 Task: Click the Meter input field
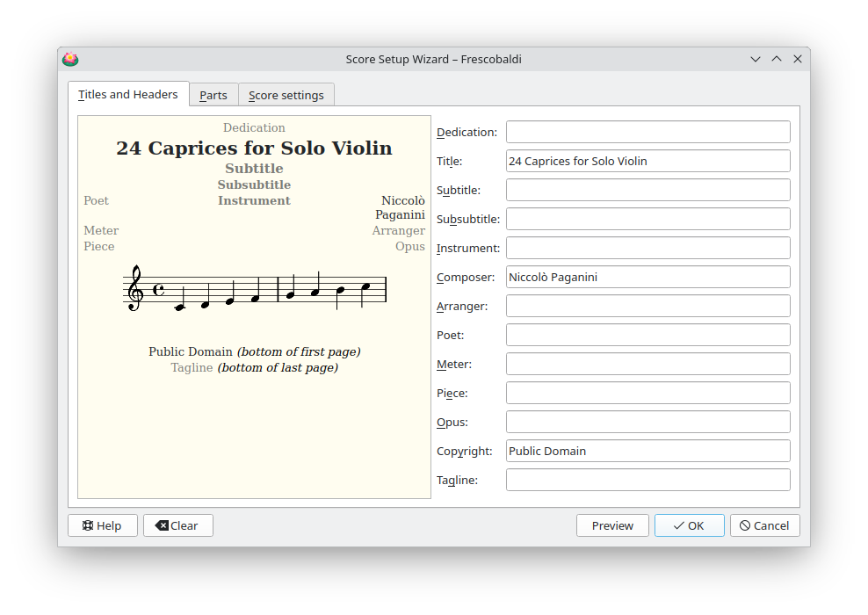point(647,365)
